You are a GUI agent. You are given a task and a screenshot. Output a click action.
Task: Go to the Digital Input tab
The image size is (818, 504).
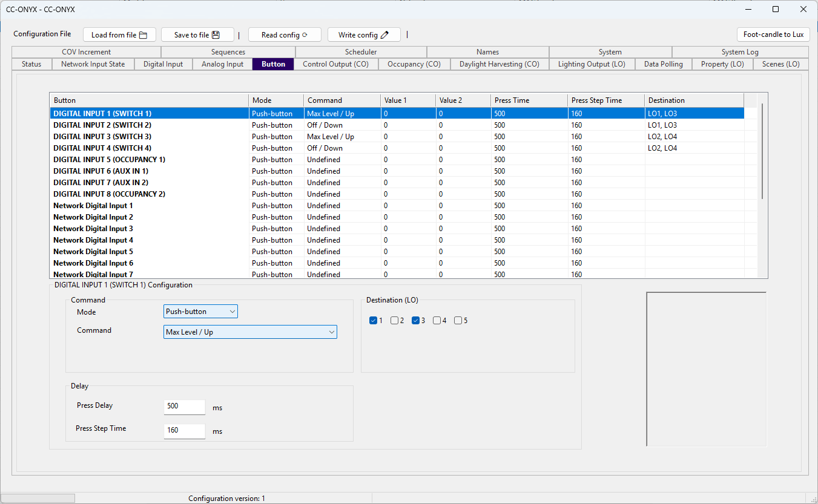point(163,64)
